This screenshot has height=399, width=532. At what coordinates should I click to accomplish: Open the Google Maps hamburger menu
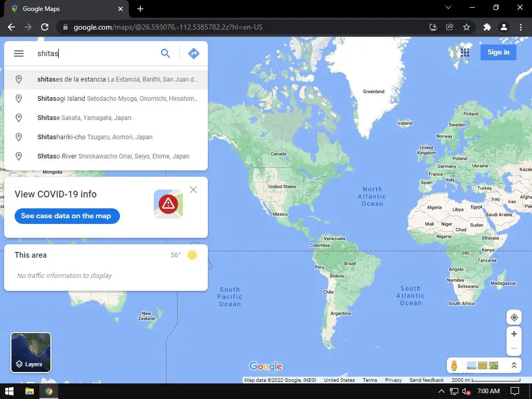(x=19, y=54)
